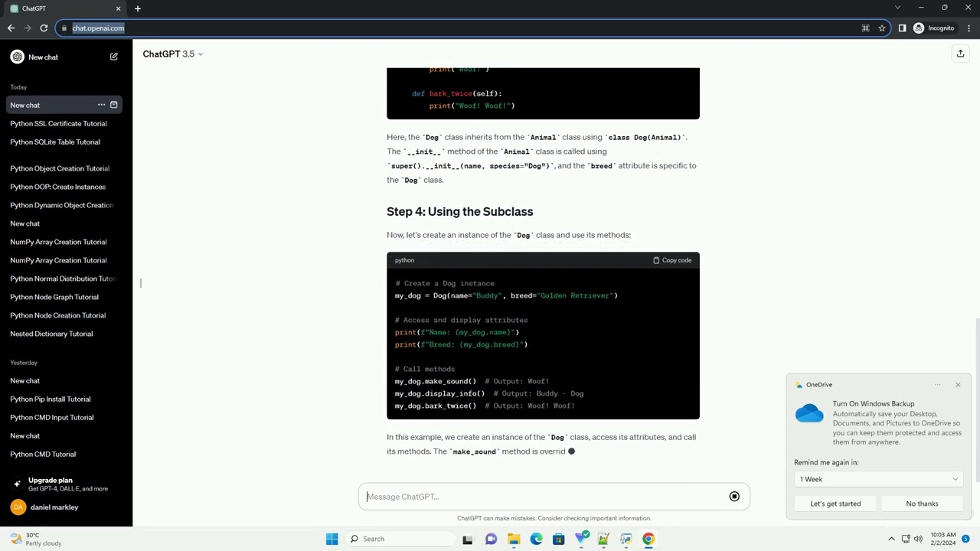Bookmark this page with the star icon
Viewport: 980px width, 551px height.
pyautogui.click(x=881, y=28)
